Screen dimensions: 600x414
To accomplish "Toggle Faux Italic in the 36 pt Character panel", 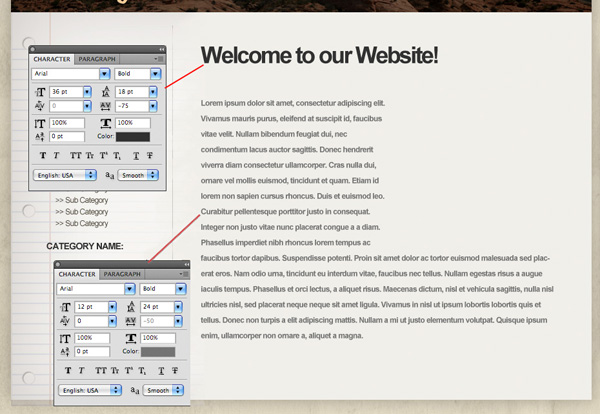I will pyautogui.click(x=56, y=155).
